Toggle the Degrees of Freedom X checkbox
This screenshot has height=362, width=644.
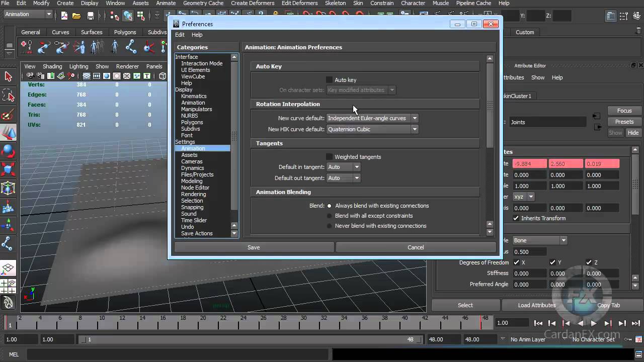click(x=516, y=262)
